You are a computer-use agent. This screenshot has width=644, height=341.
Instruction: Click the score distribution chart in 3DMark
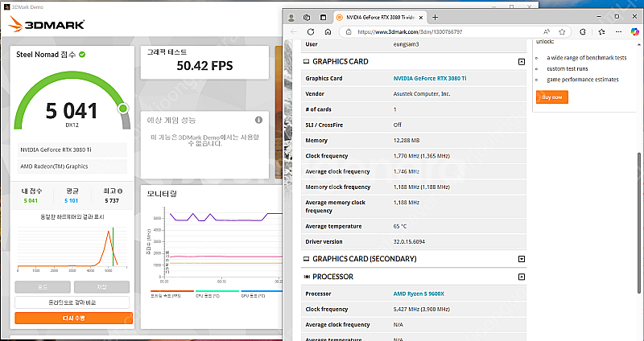pos(72,248)
